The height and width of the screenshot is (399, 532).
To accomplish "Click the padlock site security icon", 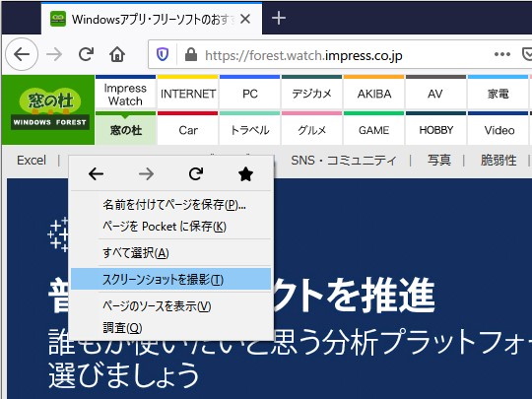I will coord(191,54).
